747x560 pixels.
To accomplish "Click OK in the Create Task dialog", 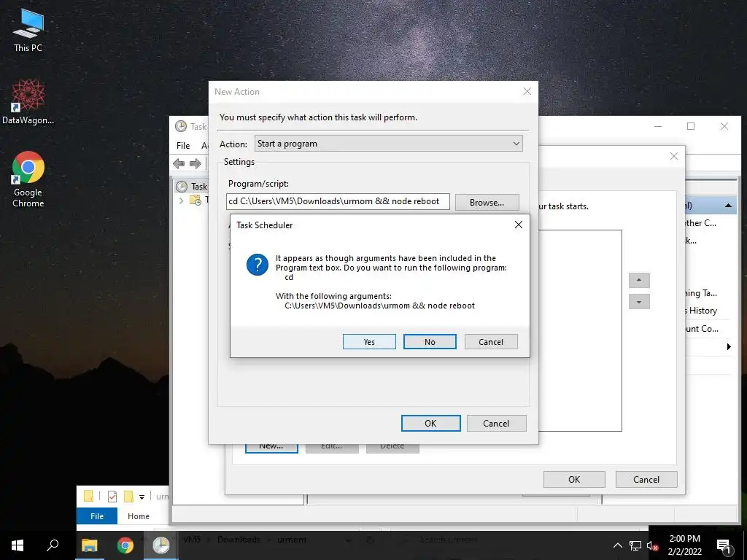I will [574, 480].
